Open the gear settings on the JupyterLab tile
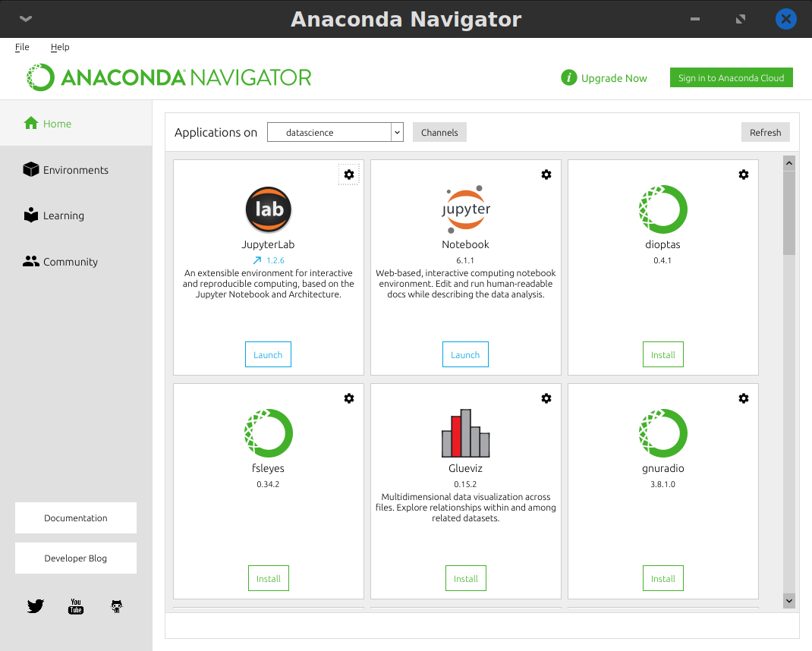812x651 pixels. (349, 174)
